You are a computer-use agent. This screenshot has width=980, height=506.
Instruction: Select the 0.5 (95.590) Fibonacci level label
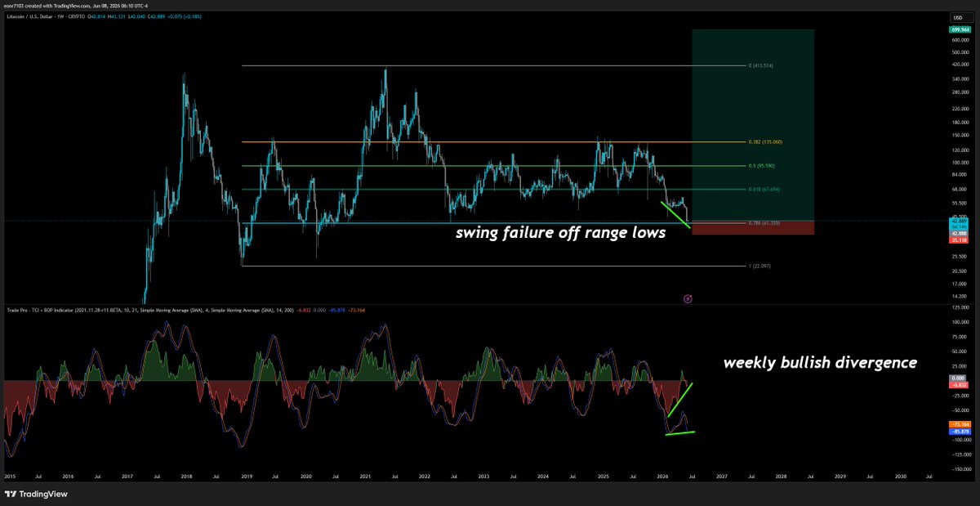(762, 166)
